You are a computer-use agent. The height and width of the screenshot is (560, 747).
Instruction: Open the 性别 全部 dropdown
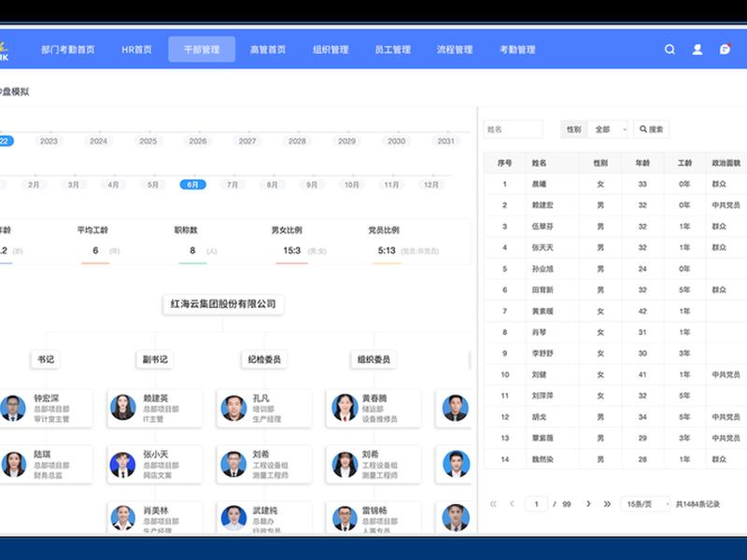pos(608,129)
